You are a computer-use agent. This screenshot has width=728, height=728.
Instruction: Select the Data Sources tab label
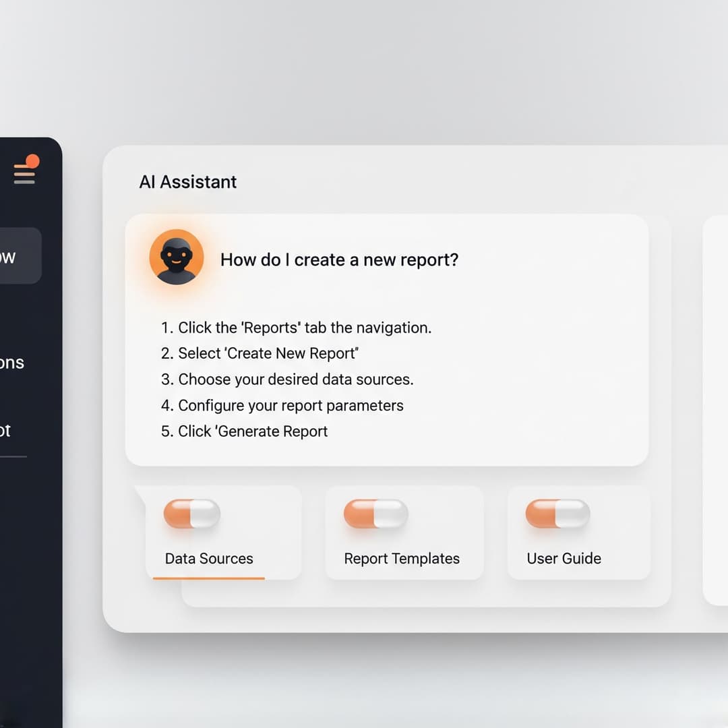[209, 558]
